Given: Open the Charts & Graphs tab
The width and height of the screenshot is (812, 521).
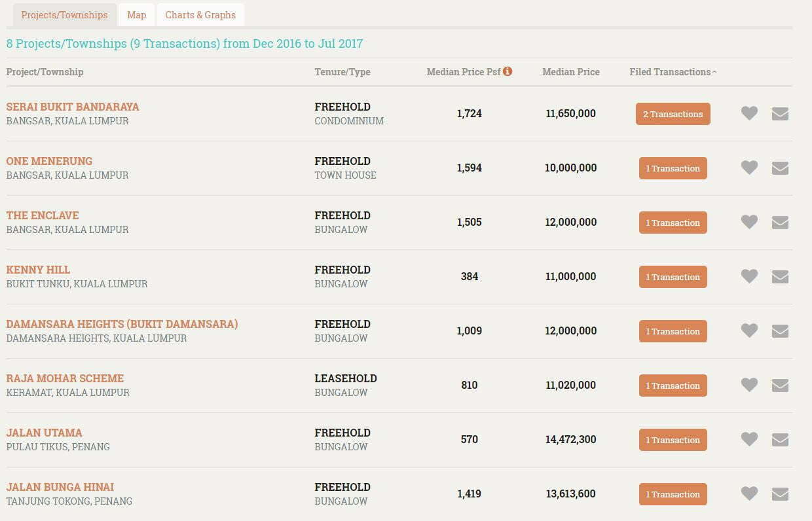Looking at the screenshot, I should [x=200, y=14].
